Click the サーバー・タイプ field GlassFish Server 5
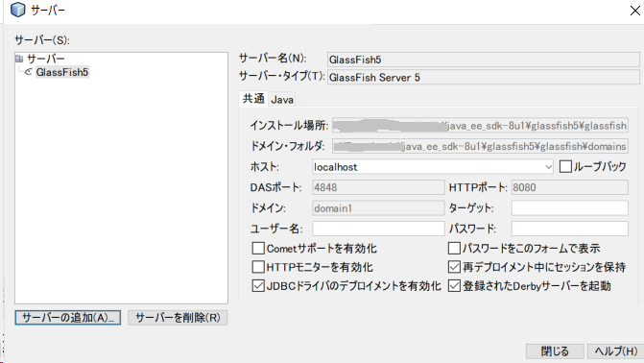644x363 pixels. coord(484,77)
